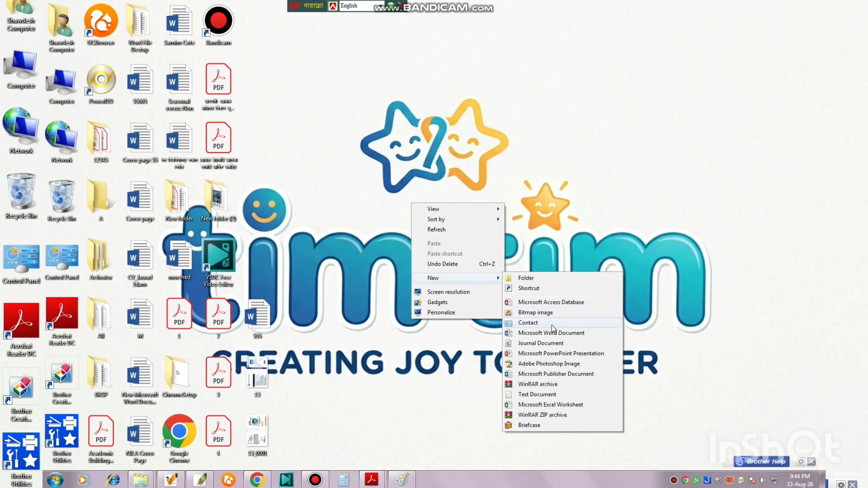This screenshot has width=868, height=488.
Task: Create a new WinRAR archive
Action: [x=563, y=384]
